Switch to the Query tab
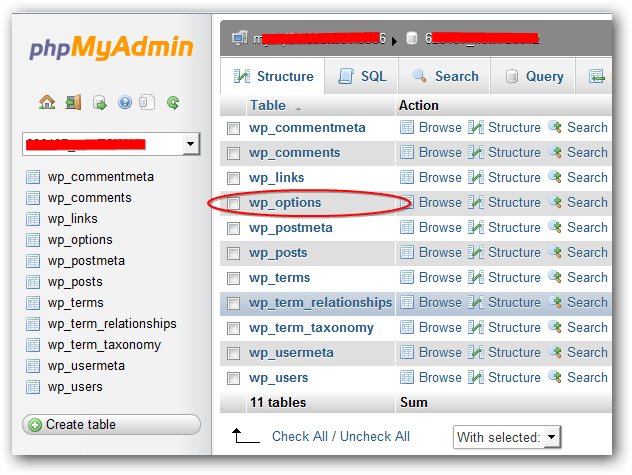The height and width of the screenshot is (475, 632). (x=533, y=76)
